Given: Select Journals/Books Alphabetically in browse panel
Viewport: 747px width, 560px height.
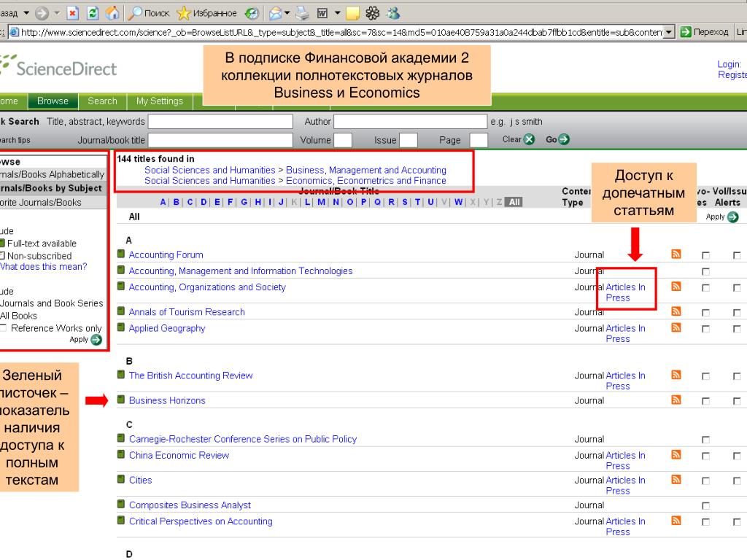Looking at the screenshot, I should (x=52, y=174).
